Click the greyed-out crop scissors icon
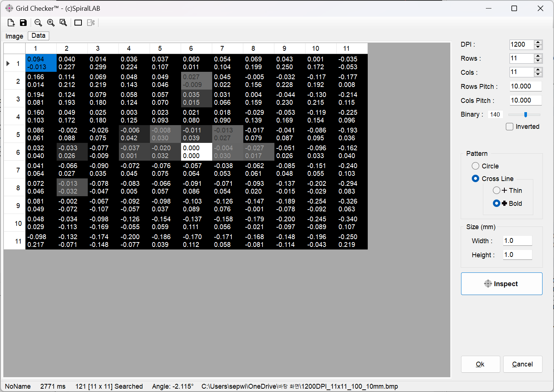Image resolution: width=554 pixels, height=392 pixels. (91, 23)
